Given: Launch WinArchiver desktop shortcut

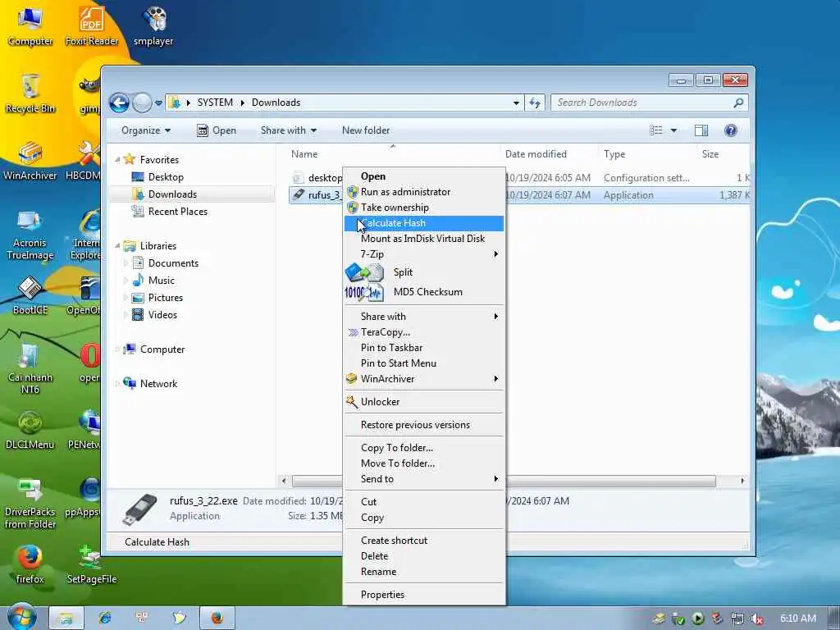Looking at the screenshot, I should tap(30, 161).
